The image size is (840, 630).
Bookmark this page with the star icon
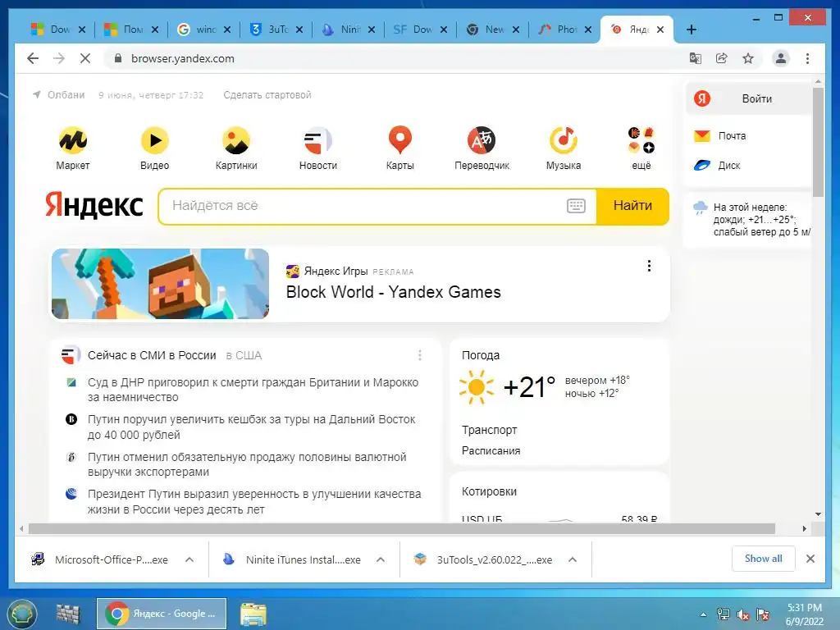click(748, 58)
